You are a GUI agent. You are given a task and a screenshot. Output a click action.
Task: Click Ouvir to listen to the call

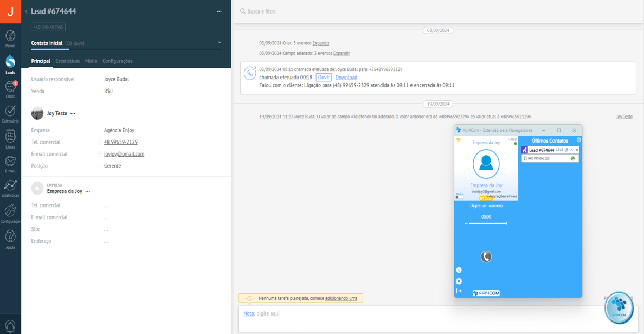click(x=324, y=77)
